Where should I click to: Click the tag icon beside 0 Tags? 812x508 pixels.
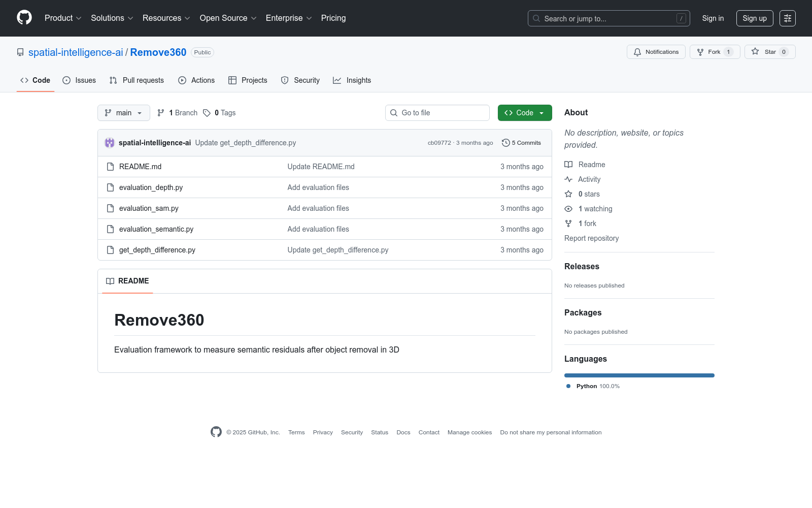point(207,113)
